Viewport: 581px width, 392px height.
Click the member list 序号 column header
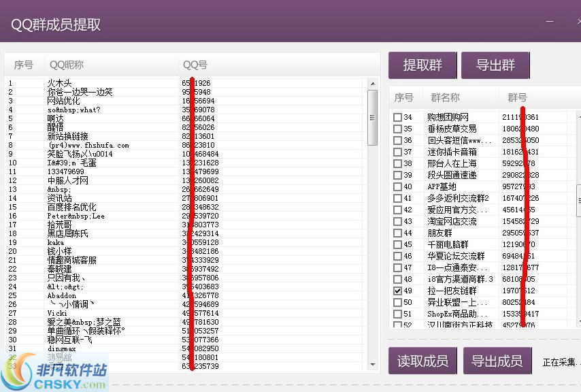coord(24,65)
